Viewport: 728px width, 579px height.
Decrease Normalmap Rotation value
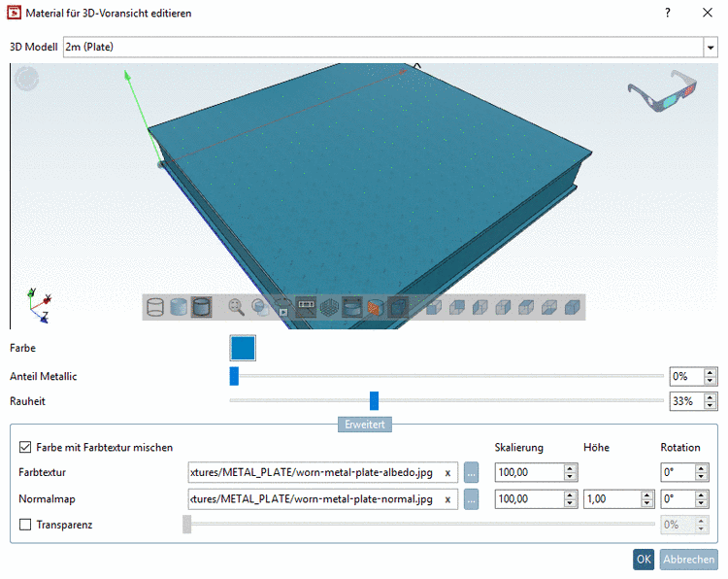click(702, 504)
